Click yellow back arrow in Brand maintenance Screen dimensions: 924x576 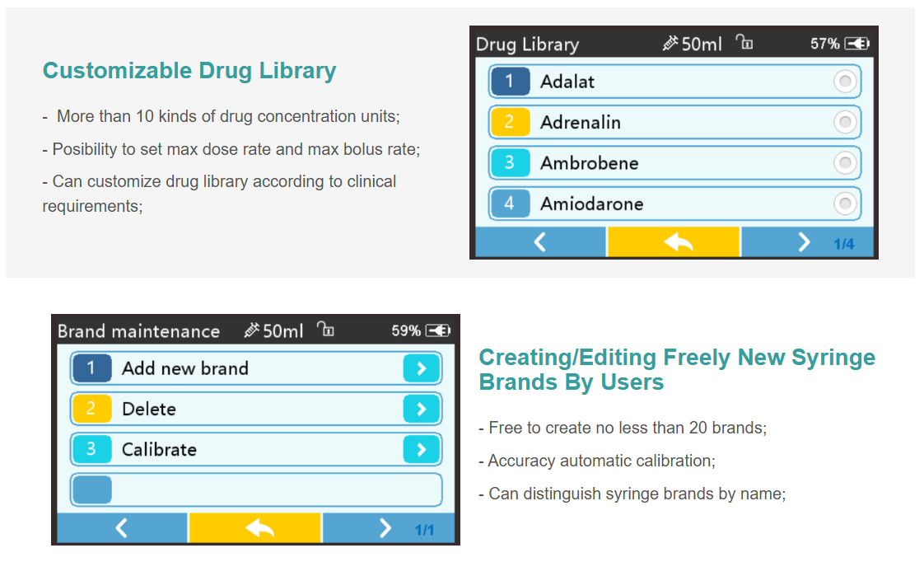pos(254,527)
